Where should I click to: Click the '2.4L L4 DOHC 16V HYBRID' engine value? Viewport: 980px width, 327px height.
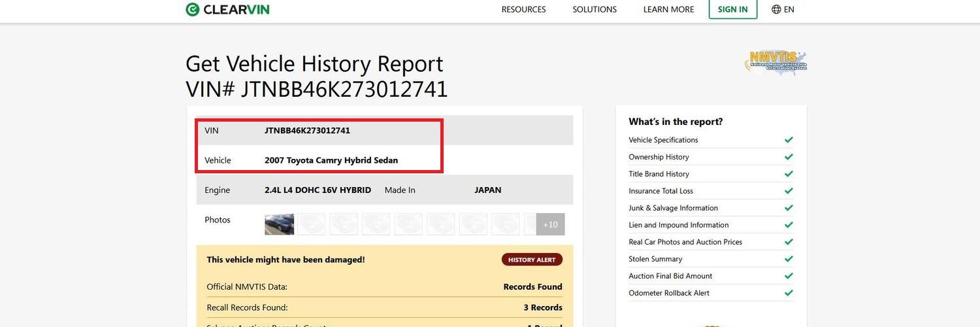click(x=318, y=190)
